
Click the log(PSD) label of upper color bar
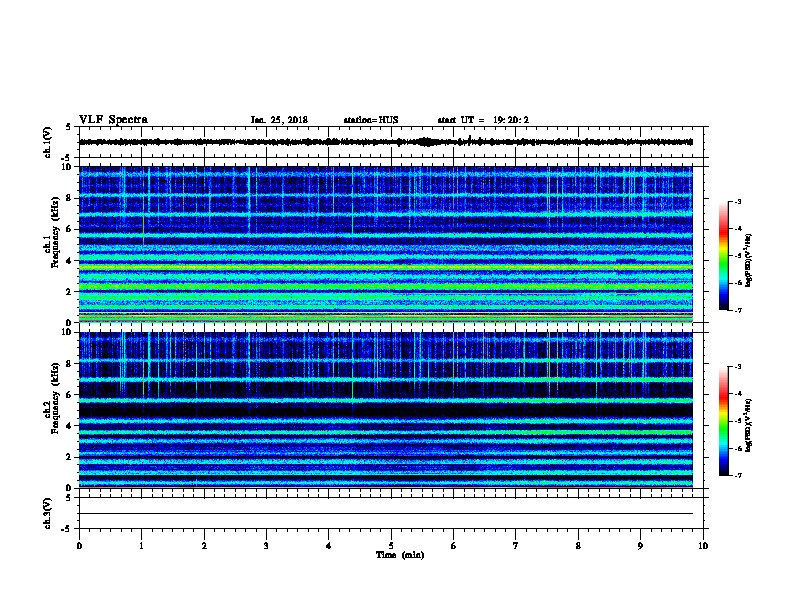(x=749, y=261)
